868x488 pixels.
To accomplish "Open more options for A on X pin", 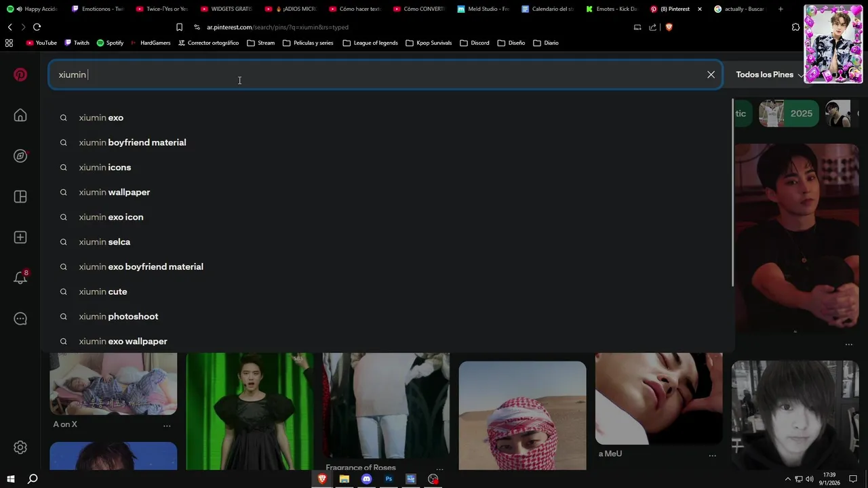I will coord(167,426).
